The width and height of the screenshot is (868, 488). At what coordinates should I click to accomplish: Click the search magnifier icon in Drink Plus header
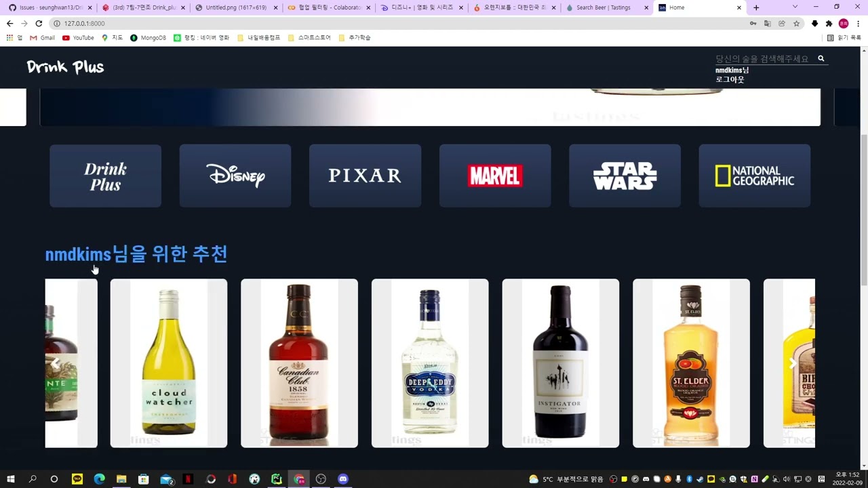(821, 59)
